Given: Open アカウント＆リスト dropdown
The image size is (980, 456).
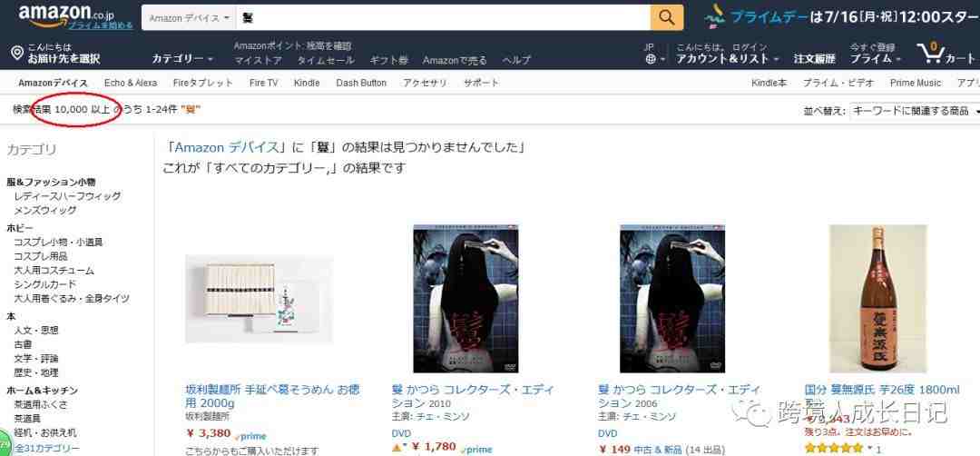Looking at the screenshot, I should tap(728, 59).
